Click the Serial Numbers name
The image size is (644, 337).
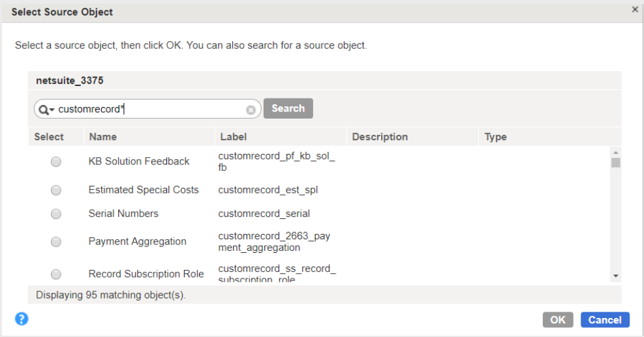(123, 213)
